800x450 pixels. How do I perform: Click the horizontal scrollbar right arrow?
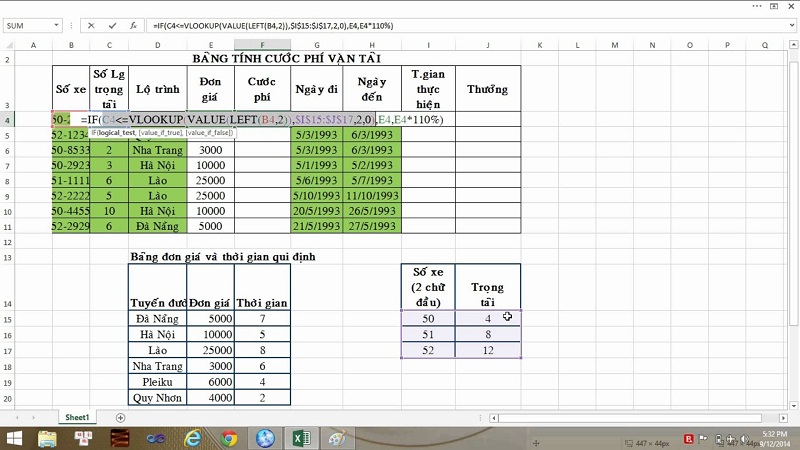tap(783, 418)
